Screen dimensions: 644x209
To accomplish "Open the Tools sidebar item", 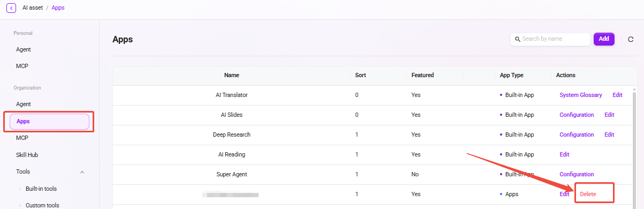I will tap(23, 171).
